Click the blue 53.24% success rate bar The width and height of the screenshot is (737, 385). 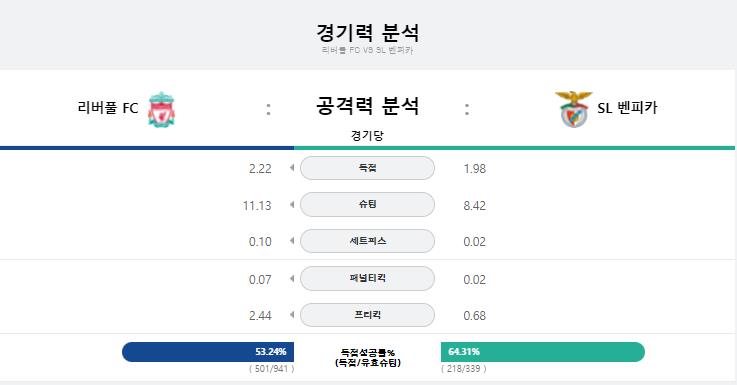[x=208, y=352]
